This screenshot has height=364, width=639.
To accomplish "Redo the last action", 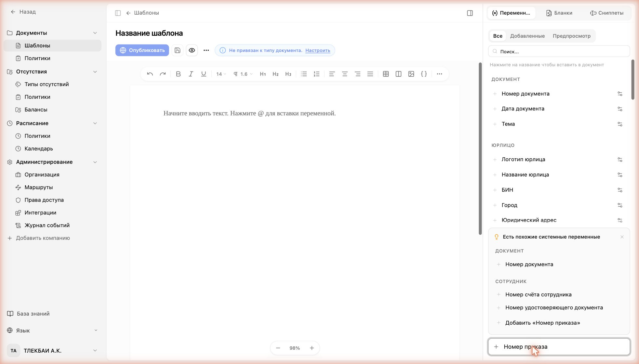I will coord(163,74).
